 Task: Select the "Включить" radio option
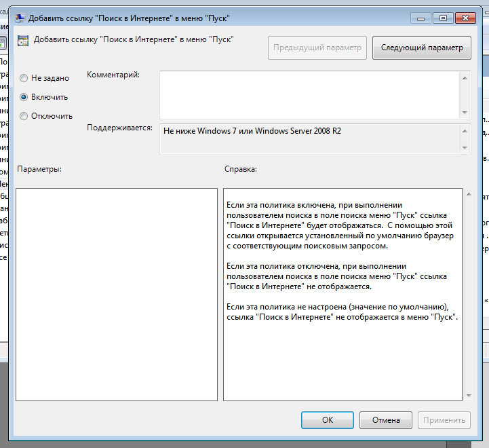(24, 97)
